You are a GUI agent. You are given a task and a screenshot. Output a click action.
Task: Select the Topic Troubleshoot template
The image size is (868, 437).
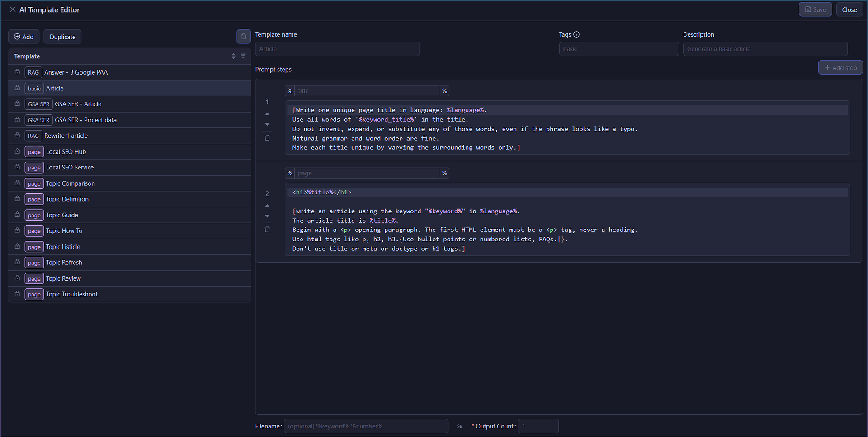(x=130, y=294)
